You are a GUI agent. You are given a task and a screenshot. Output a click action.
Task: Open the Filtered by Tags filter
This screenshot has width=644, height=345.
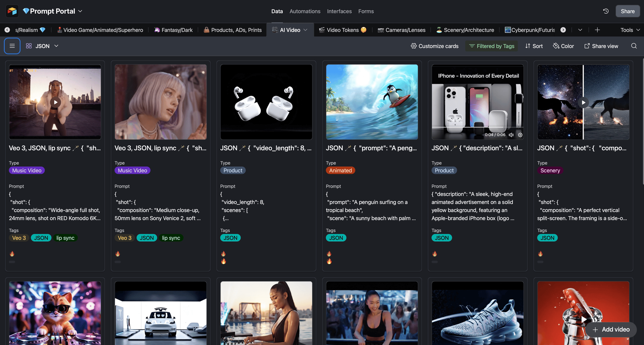pos(492,46)
